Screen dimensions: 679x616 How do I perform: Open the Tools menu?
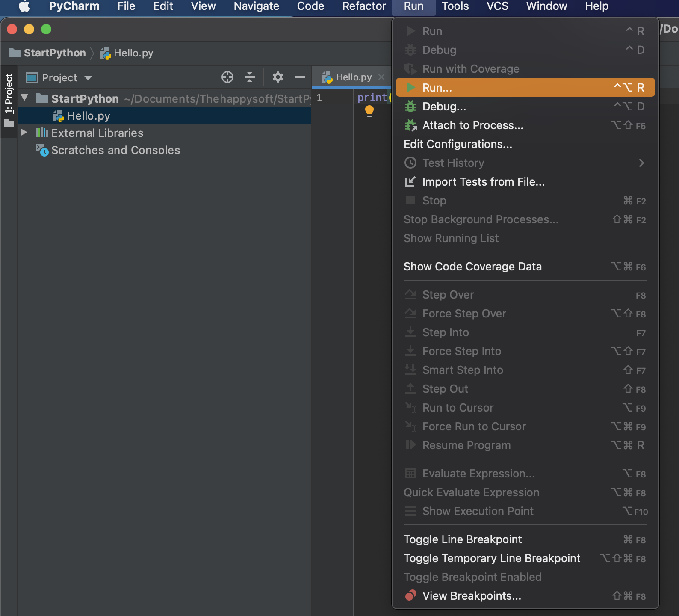pyautogui.click(x=455, y=6)
